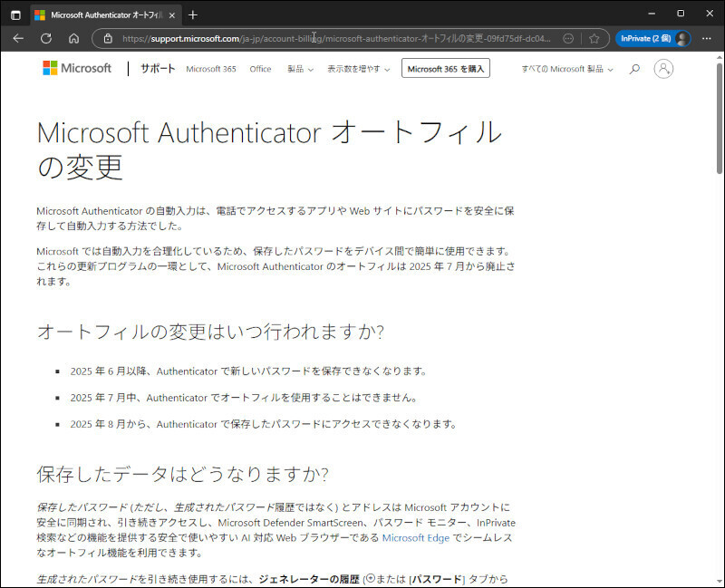
Task: Add this page to favorites with the star
Action: tap(594, 38)
